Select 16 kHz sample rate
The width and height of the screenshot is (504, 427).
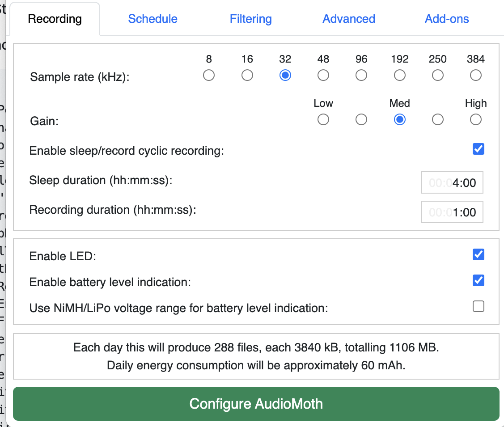pyautogui.click(x=247, y=76)
